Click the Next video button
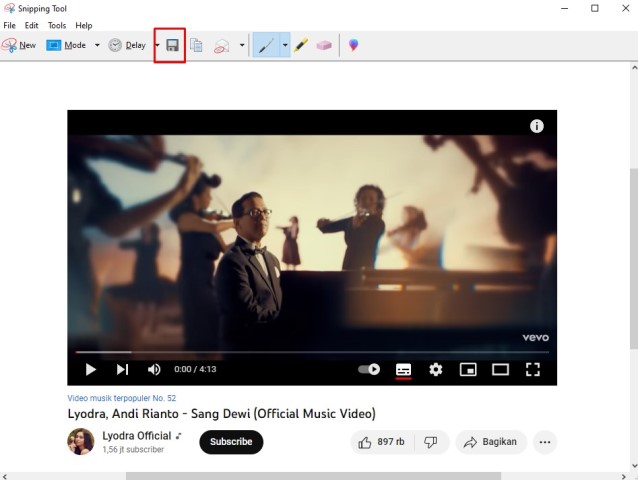This screenshot has width=638, height=480. (122, 369)
